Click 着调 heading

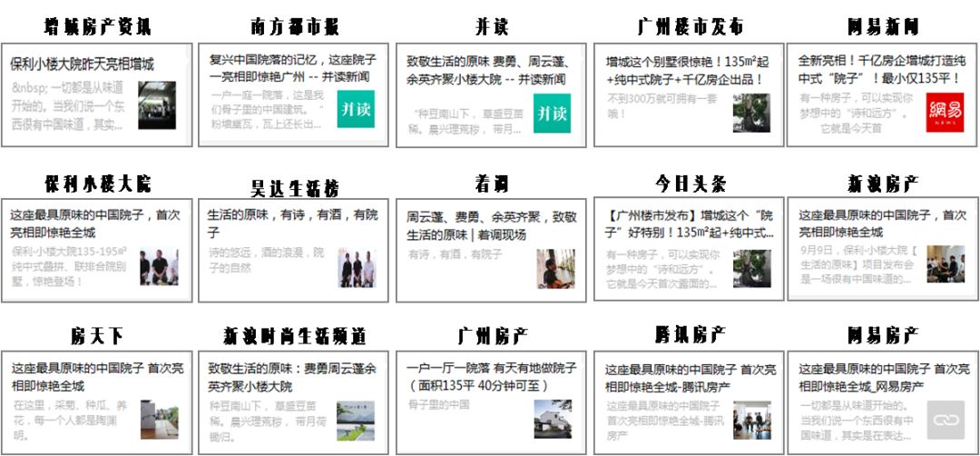(491, 183)
